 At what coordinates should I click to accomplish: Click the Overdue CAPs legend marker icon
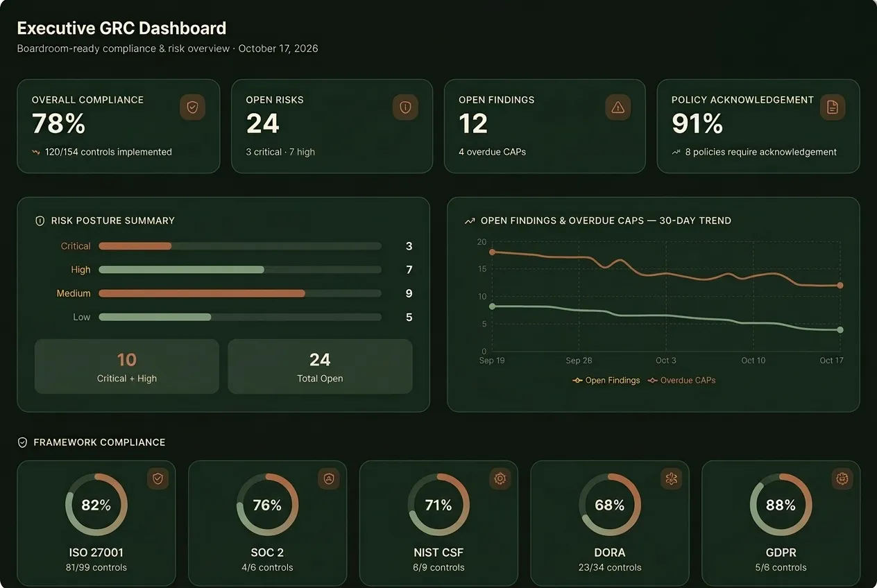[x=652, y=381]
